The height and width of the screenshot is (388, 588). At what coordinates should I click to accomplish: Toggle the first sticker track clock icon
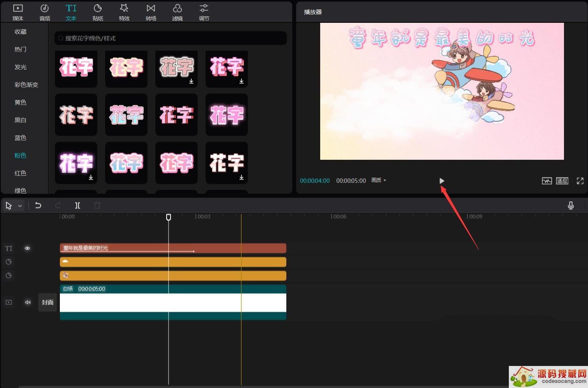[9, 262]
